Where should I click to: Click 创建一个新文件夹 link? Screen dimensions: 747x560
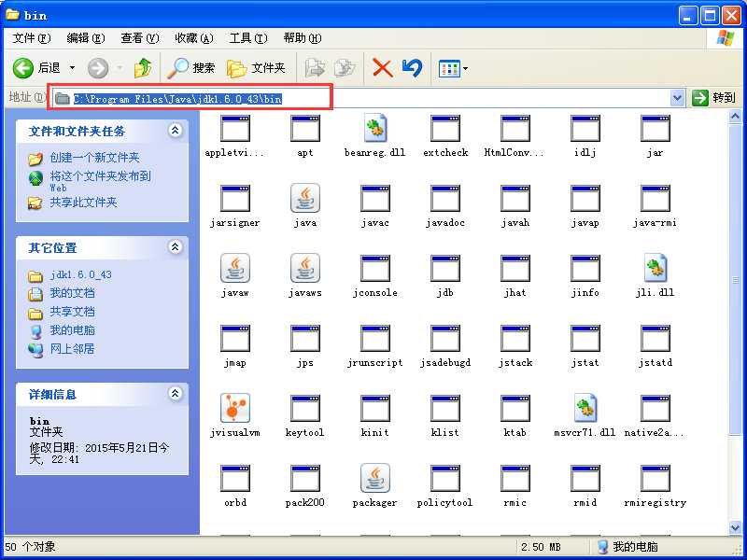pos(94,158)
